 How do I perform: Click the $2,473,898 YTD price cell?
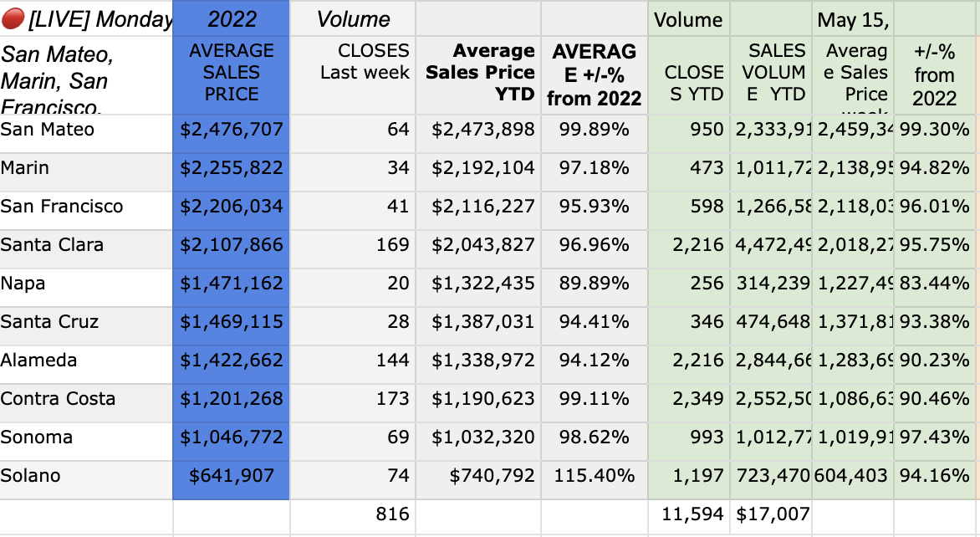click(x=478, y=133)
